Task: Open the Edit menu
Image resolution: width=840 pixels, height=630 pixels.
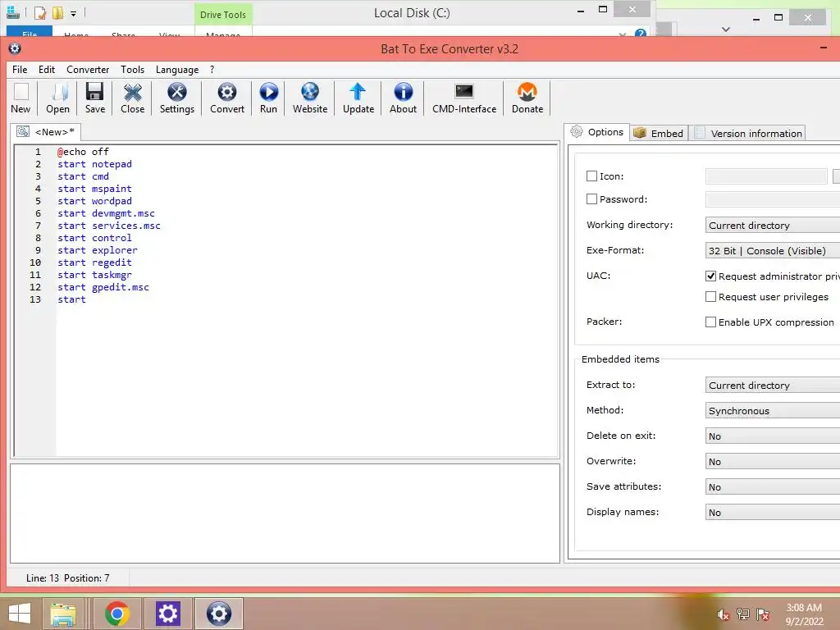Action: pyautogui.click(x=47, y=70)
